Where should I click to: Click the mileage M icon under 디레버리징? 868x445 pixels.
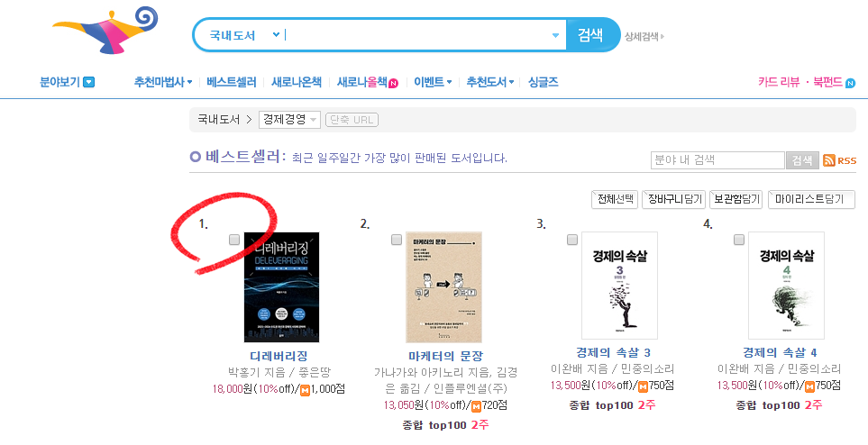pyautogui.click(x=305, y=390)
